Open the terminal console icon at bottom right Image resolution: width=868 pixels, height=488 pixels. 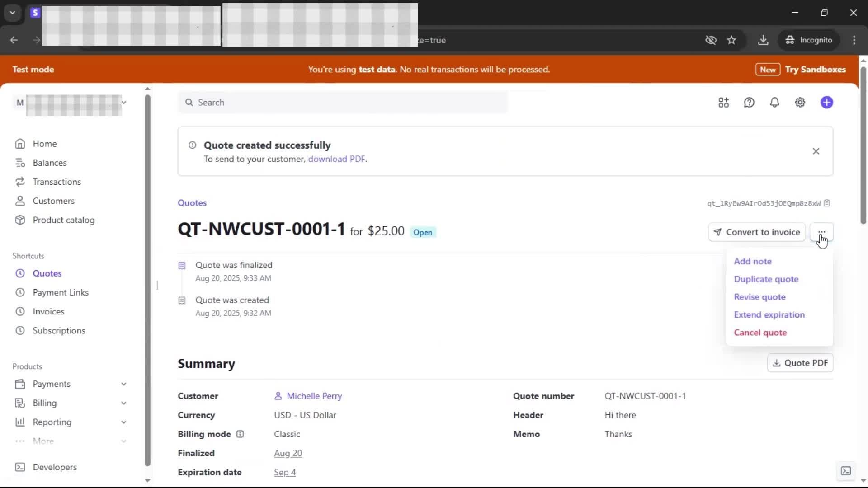(x=845, y=471)
